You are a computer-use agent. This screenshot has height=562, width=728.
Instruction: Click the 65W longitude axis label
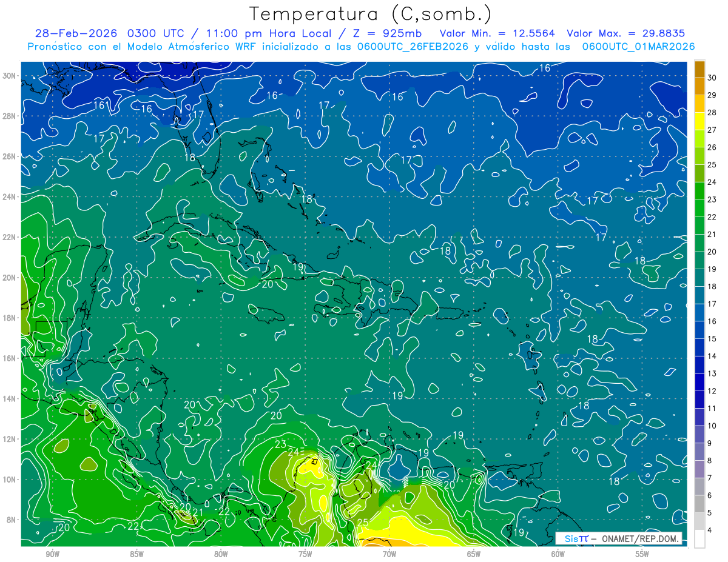(x=474, y=554)
